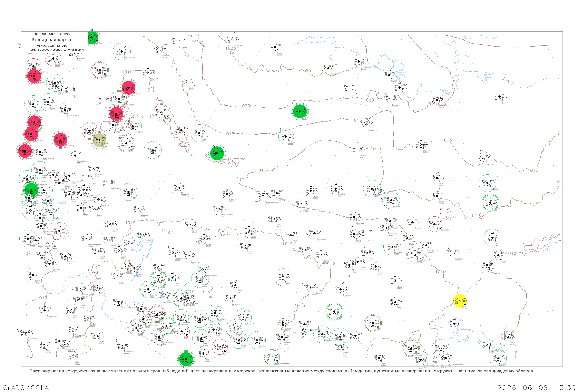
Task: Select the Усть-Мома station label
Action: [490, 164]
